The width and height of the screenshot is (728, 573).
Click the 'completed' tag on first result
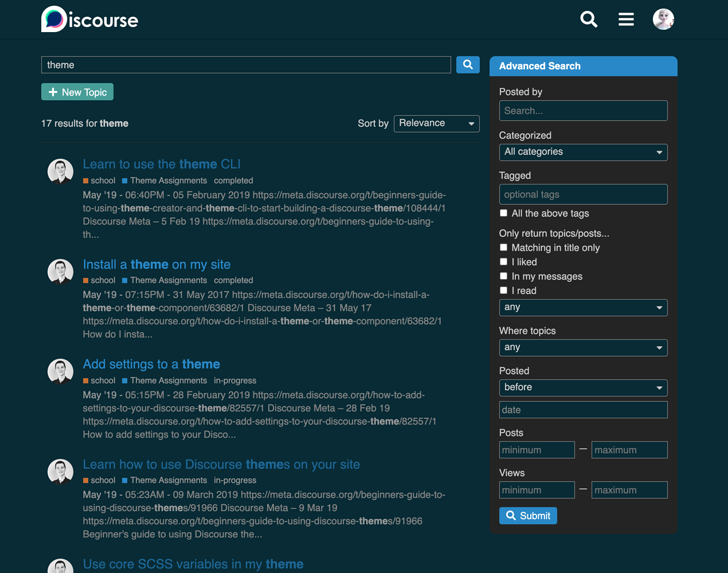click(x=233, y=180)
